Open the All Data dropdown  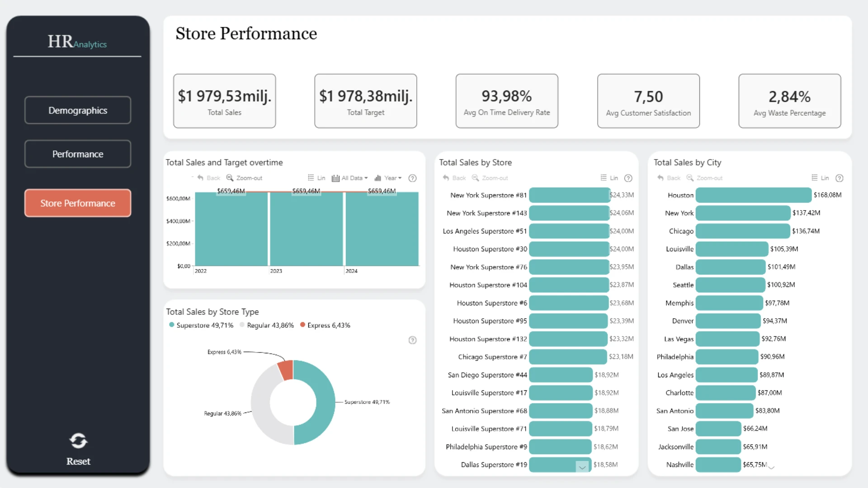point(350,178)
